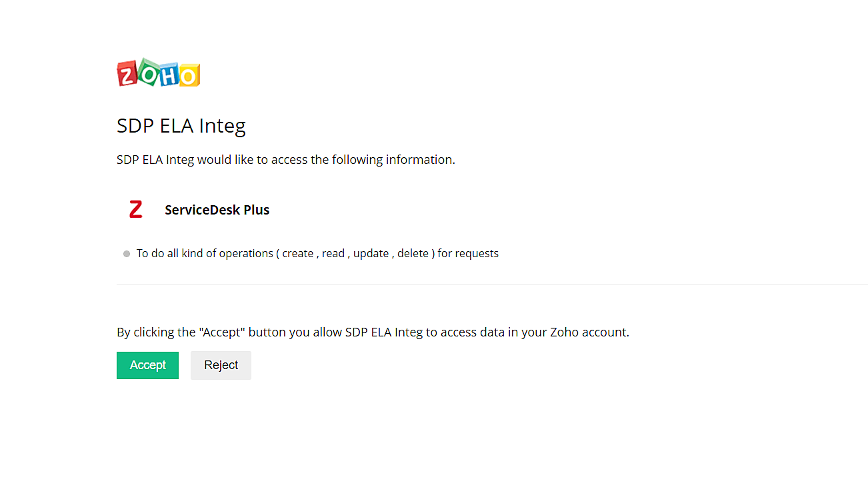Reject the SDP ELA Integ access request
The height and width of the screenshot is (493, 868).
pos(221,365)
